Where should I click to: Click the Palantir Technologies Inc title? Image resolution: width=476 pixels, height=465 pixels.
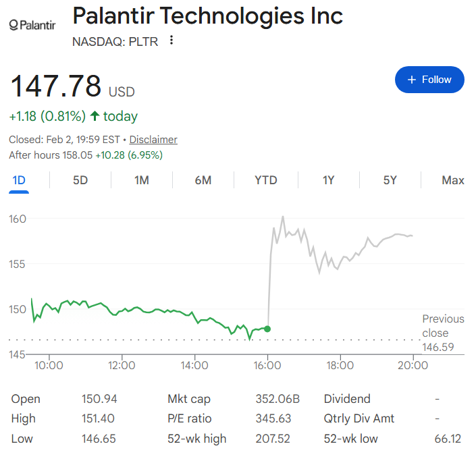coord(207,16)
